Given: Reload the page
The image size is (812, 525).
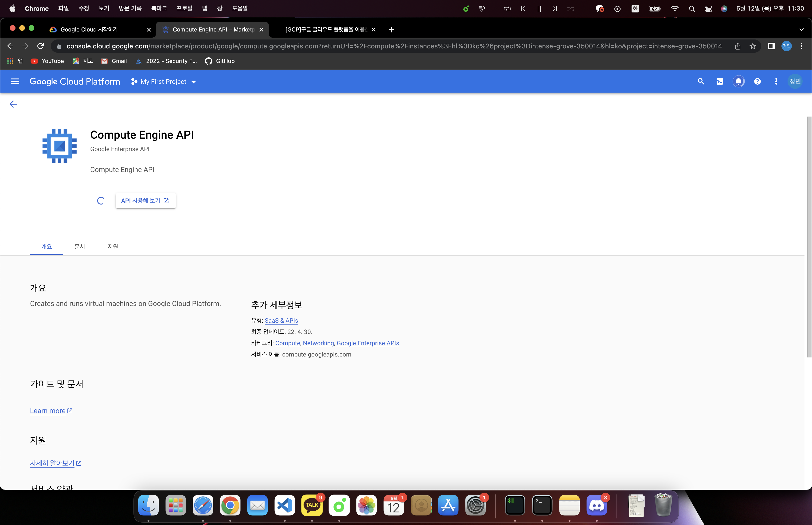Looking at the screenshot, I should [41, 46].
